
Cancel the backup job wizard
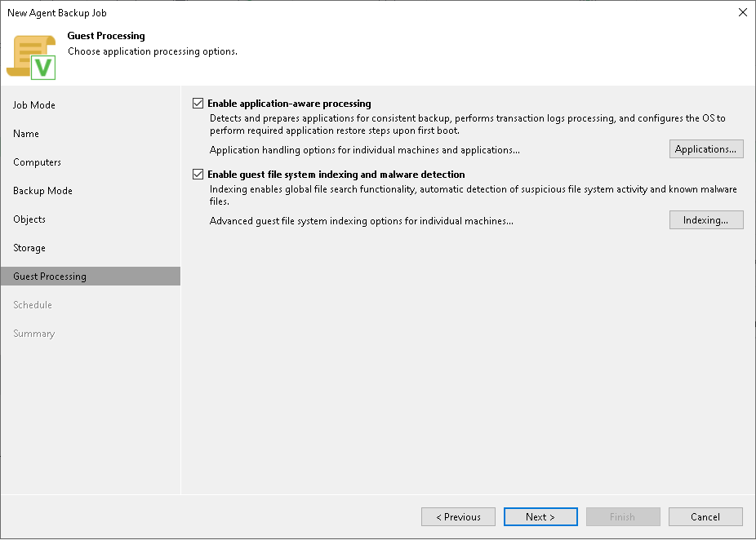(x=705, y=516)
